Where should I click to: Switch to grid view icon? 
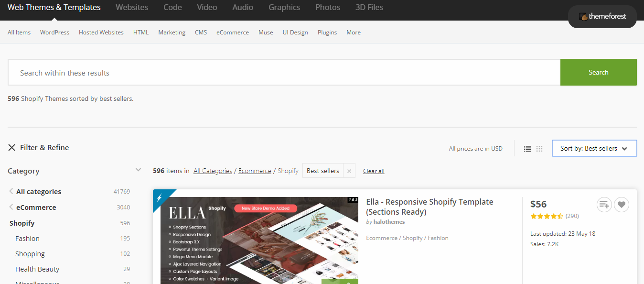point(539,149)
